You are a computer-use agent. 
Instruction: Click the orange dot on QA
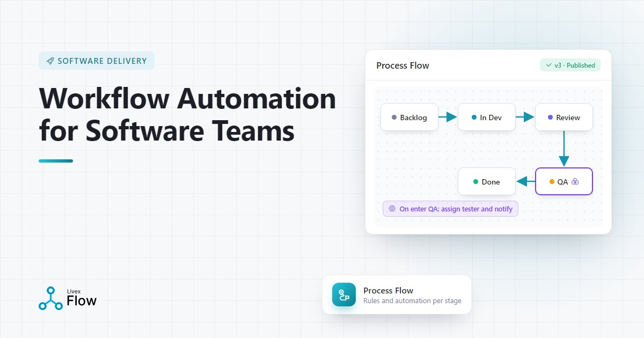(552, 182)
